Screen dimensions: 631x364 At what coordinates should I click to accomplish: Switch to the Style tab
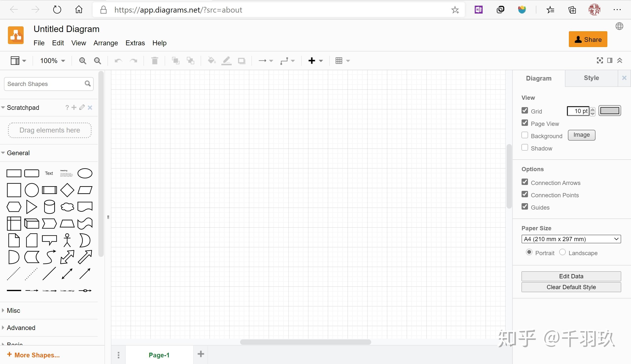(591, 78)
